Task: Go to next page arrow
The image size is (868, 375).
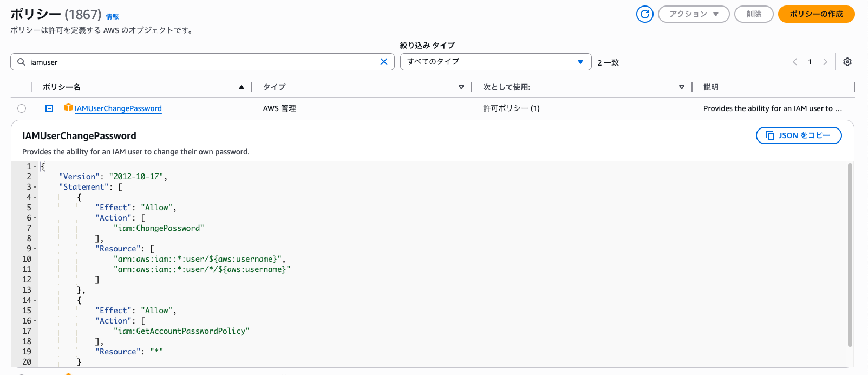Action: click(x=825, y=62)
